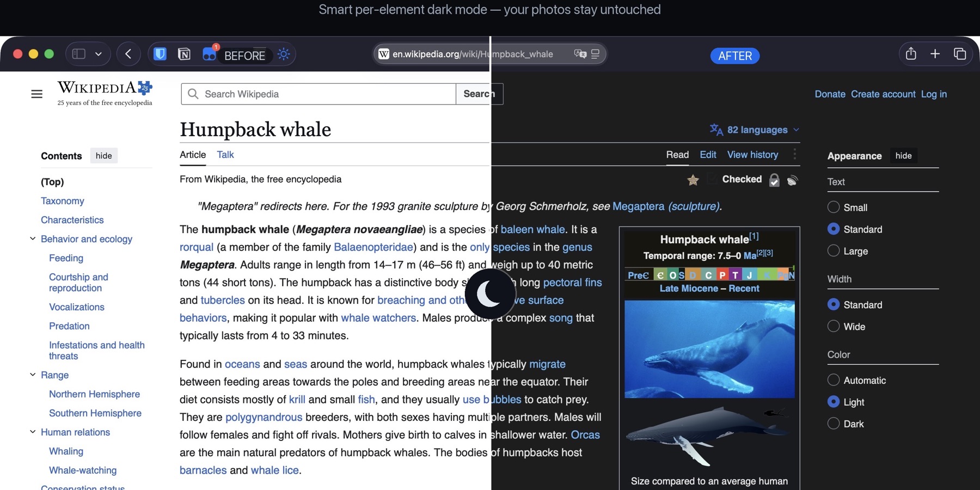Open the Bitwarden shield extension
The height and width of the screenshot is (490, 980).
(160, 54)
